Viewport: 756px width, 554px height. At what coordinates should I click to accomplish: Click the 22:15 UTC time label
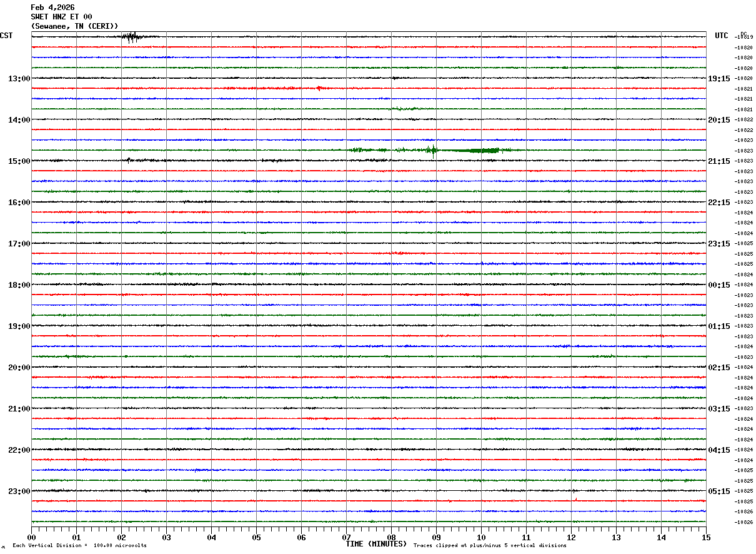click(719, 203)
